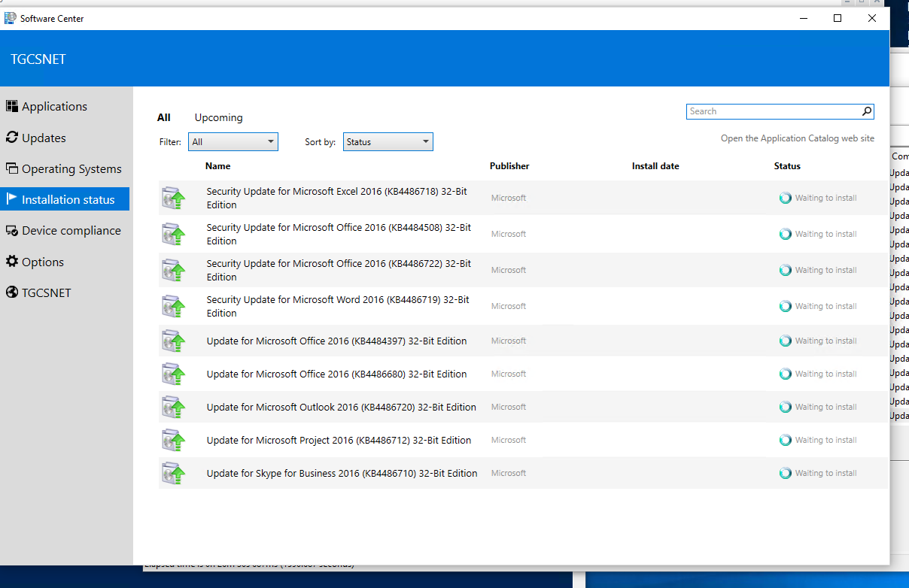
Task: Open Operating Systems via its sidebar icon
Action: pos(12,168)
